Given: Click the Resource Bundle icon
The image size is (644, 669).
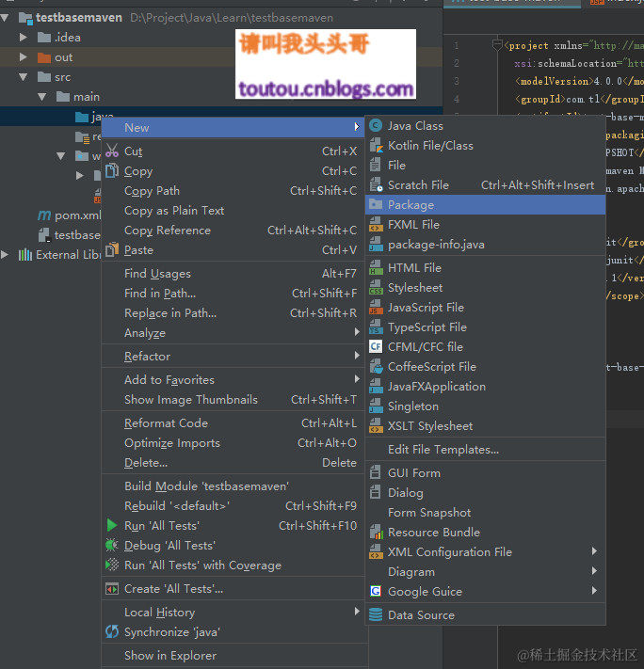Looking at the screenshot, I should coord(376,532).
